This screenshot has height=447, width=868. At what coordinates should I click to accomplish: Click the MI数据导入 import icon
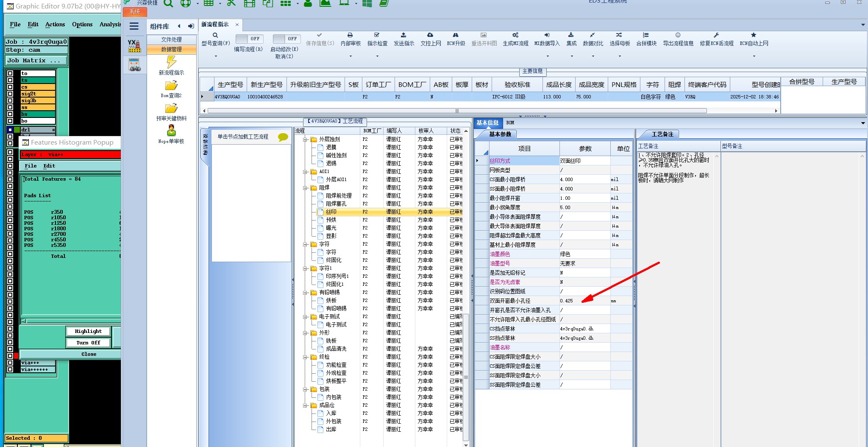[547, 35]
